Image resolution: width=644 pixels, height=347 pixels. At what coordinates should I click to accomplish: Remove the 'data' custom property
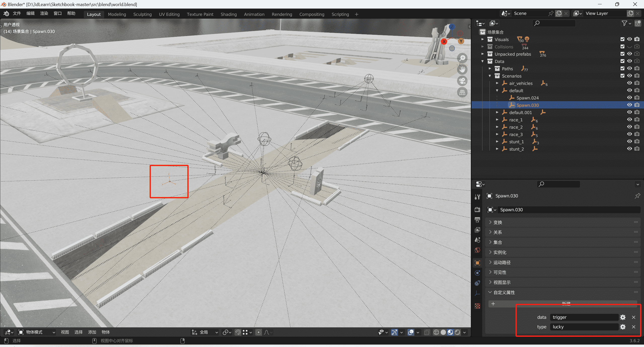click(x=634, y=317)
